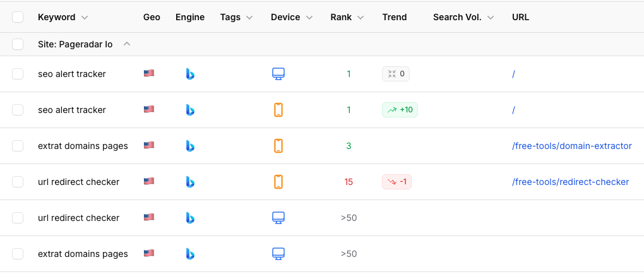The height and width of the screenshot is (274, 644).
Task: Click the desktop device icon for url redirect checker
Action: (278, 218)
